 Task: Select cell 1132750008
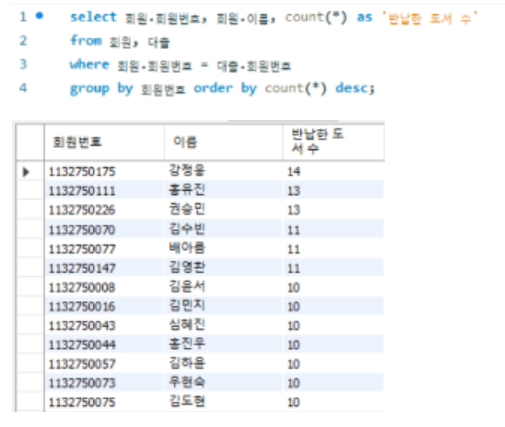[x=104, y=287]
